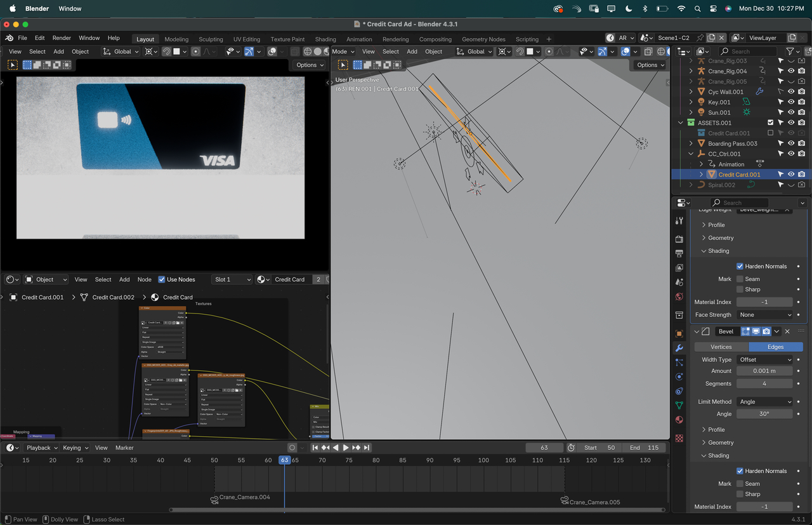The image size is (812, 525).
Task: Switch to the Modeling workspace tab
Action: pos(176,39)
